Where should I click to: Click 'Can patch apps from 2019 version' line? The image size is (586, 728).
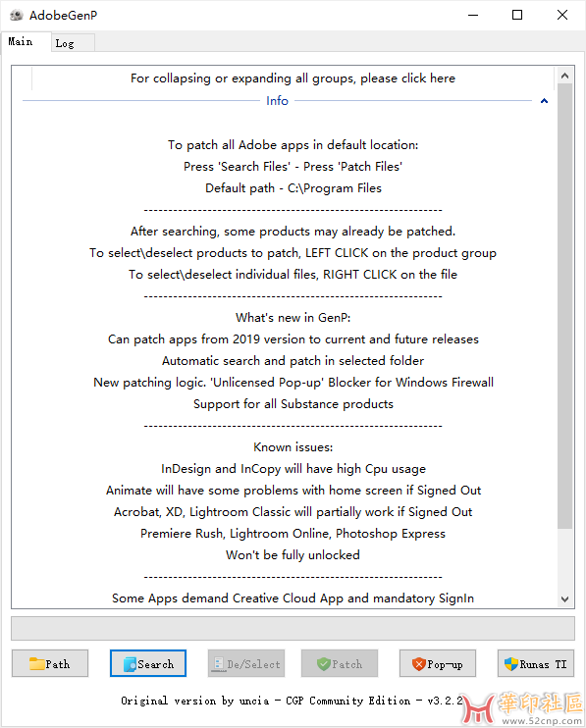click(293, 338)
